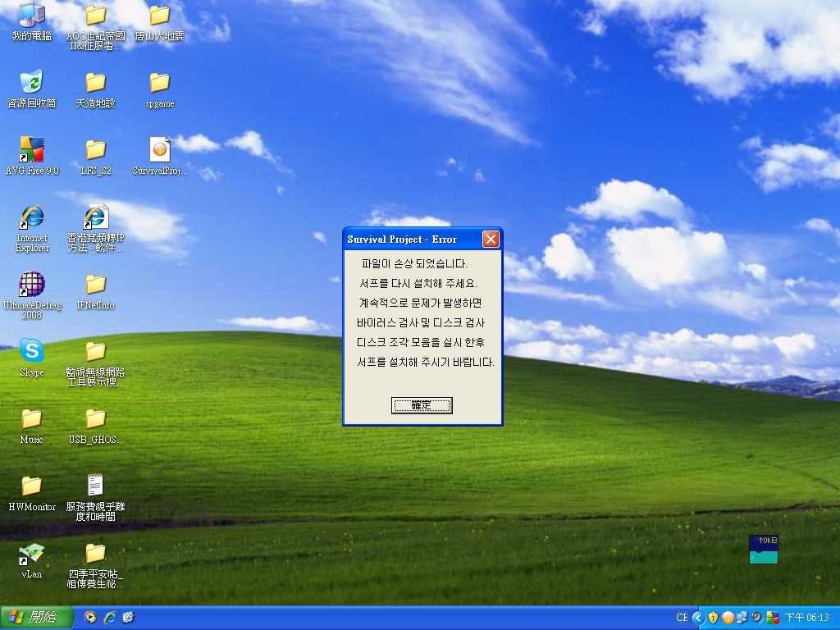840x630 pixels.
Task: Click the CE language bar indicator
Action: point(682,618)
